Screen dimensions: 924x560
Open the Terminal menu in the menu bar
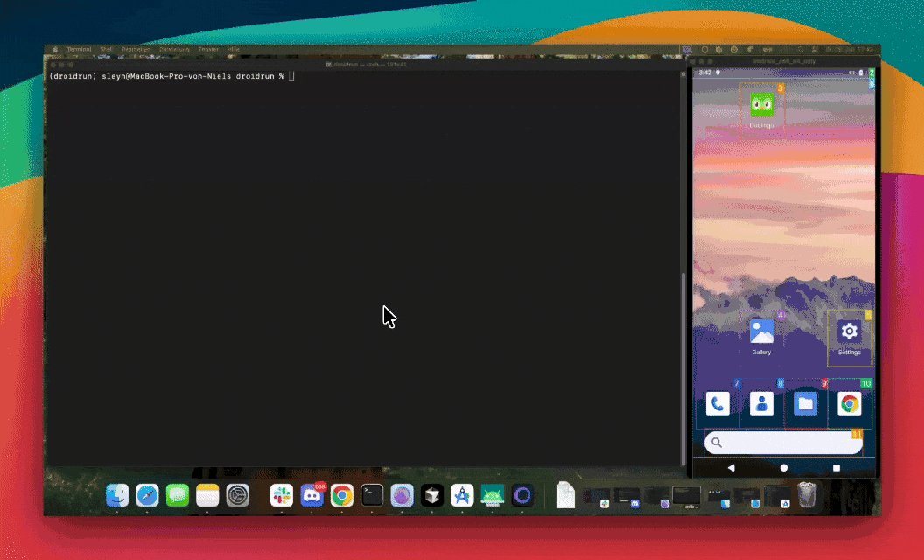coord(79,50)
